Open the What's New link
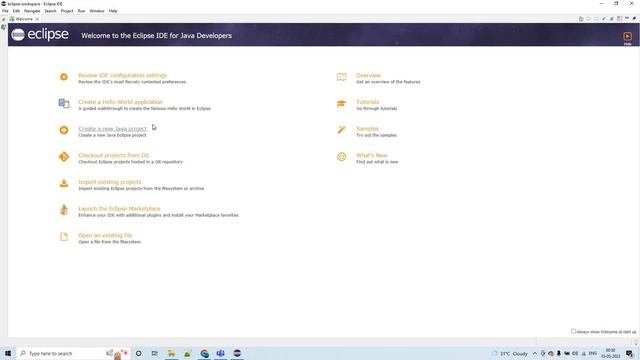 [x=371, y=155]
